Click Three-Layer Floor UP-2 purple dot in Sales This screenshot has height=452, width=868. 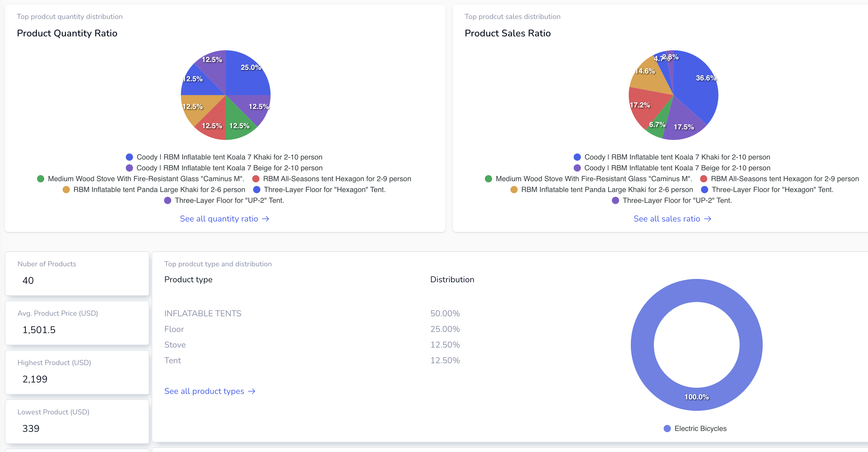tap(615, 201)
